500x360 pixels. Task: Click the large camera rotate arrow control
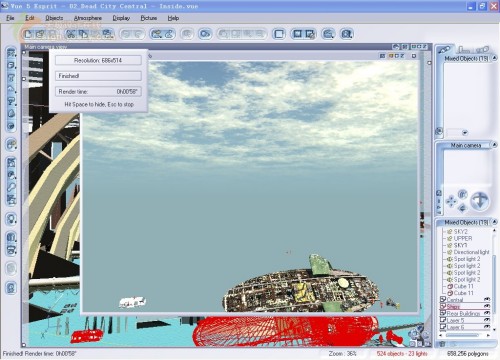[479, 201]
